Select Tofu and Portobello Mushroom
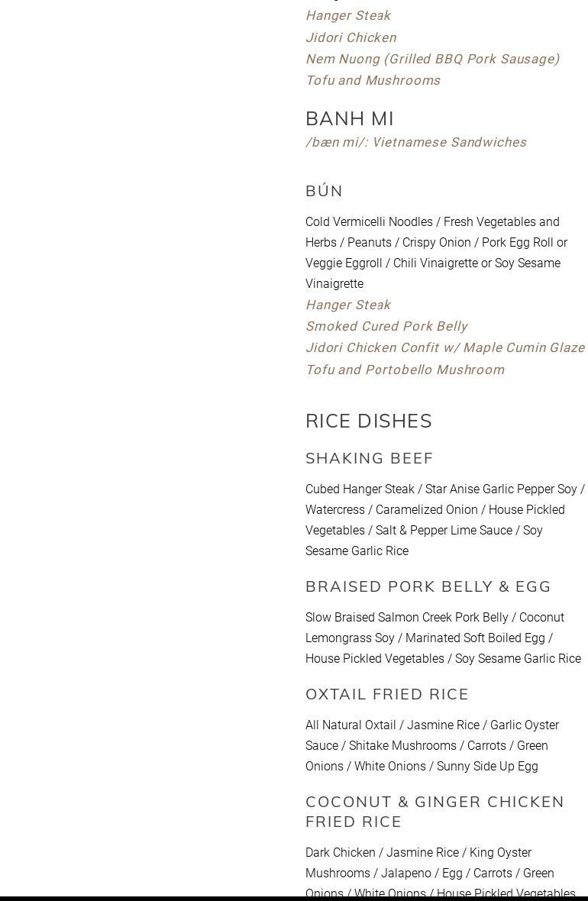Viewport: 588px width, 901px height. 405,370
